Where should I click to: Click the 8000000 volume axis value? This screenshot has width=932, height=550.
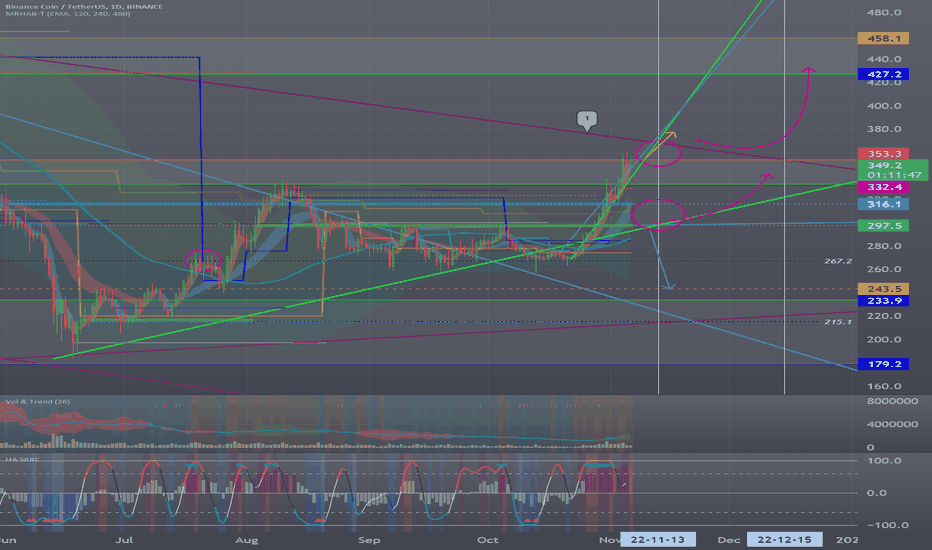tap(892, 401)
